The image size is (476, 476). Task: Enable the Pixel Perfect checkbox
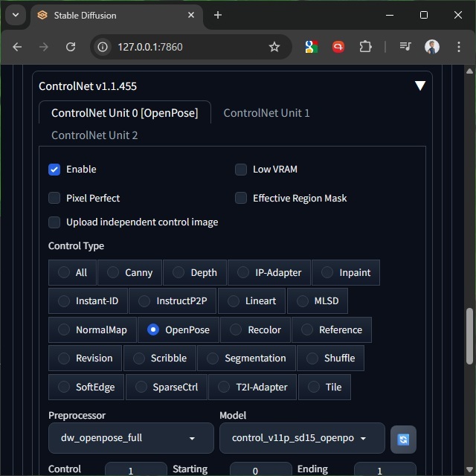54,199
